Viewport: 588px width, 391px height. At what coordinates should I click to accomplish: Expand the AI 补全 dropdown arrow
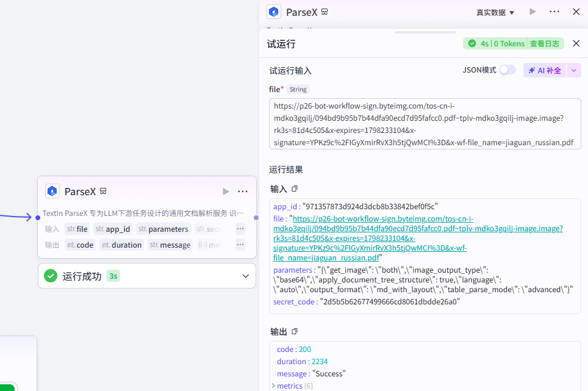pyautogui.click(x=574, y=71)
